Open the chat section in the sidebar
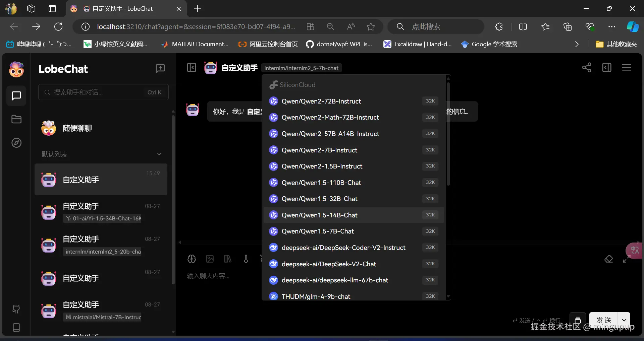The image size is (644, 341). coord(16,96)
